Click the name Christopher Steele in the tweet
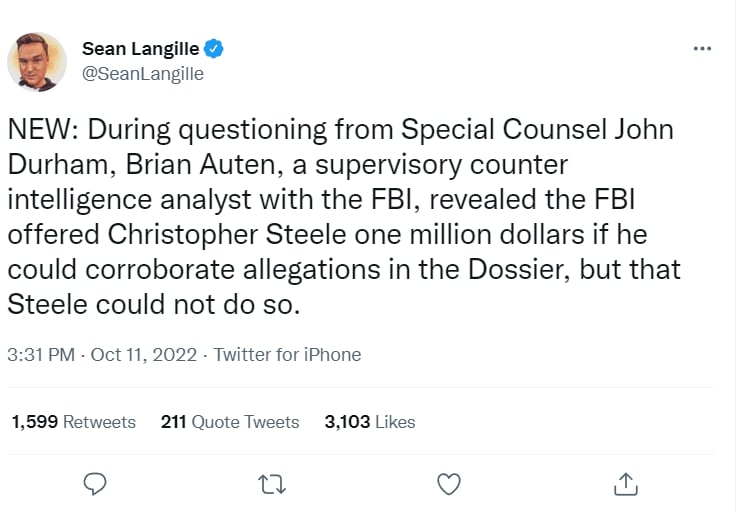 (x=227, y=235)
